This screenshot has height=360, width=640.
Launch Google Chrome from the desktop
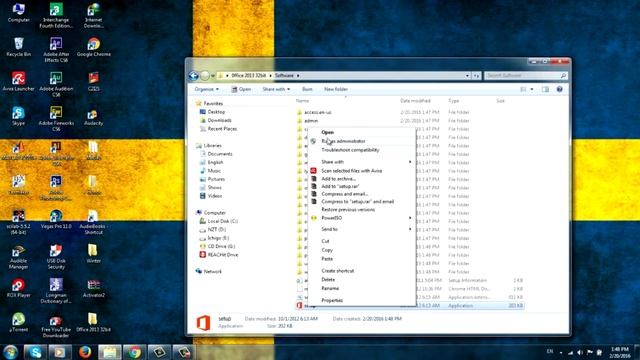coord(93,47)
